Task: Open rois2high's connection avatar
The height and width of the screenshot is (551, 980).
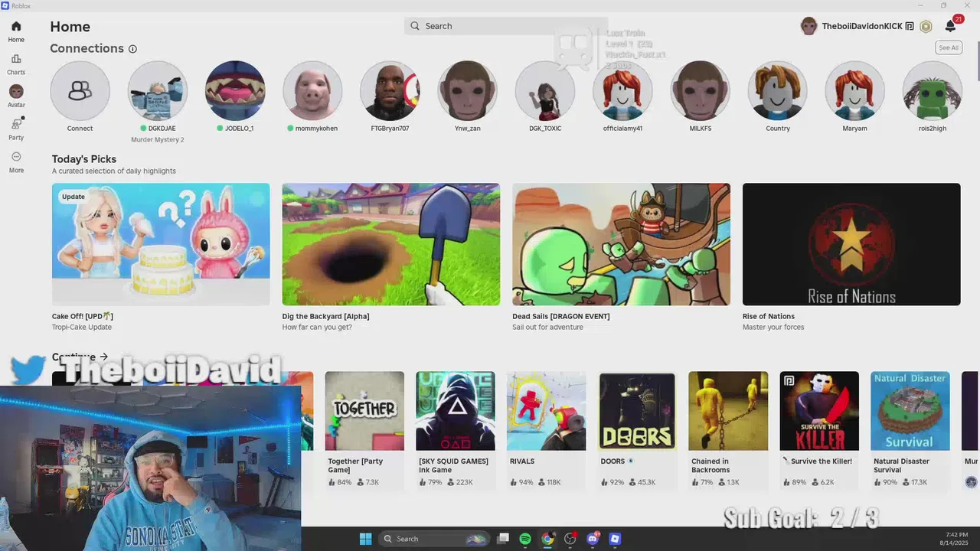Action: point(932,91)
